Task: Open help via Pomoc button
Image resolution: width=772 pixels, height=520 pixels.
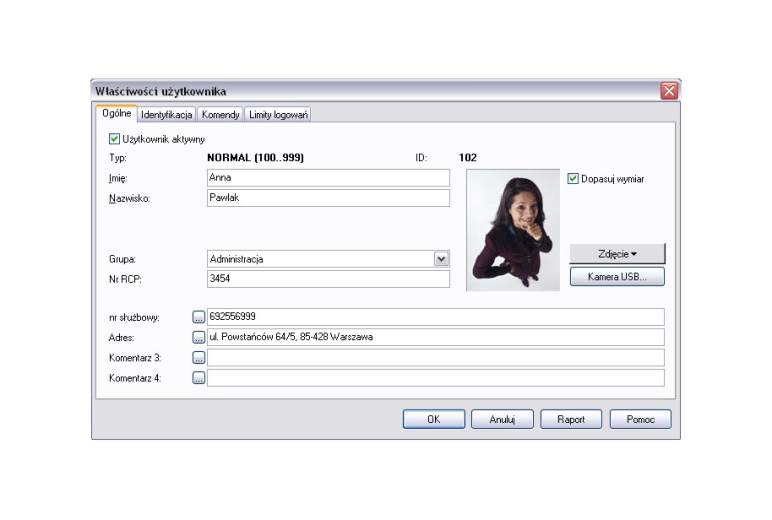Action: point(641,419)
